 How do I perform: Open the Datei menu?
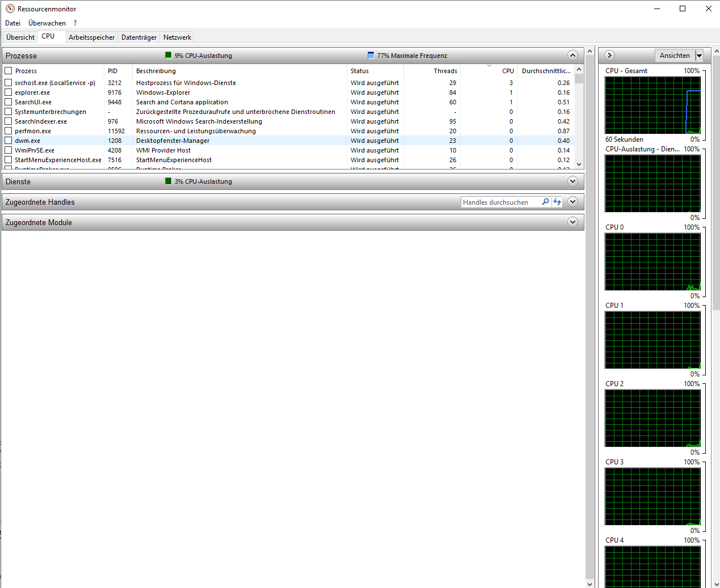[x=12, y=23]
